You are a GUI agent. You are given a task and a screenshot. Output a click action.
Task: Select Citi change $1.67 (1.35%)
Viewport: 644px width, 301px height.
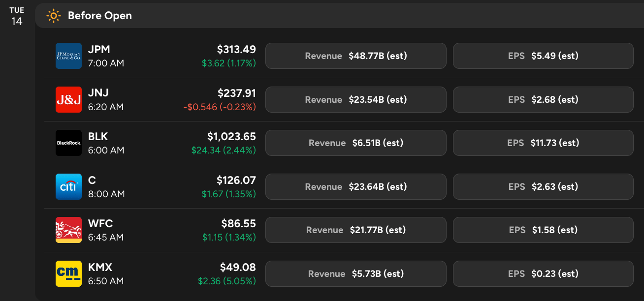[x=229, y=194]
